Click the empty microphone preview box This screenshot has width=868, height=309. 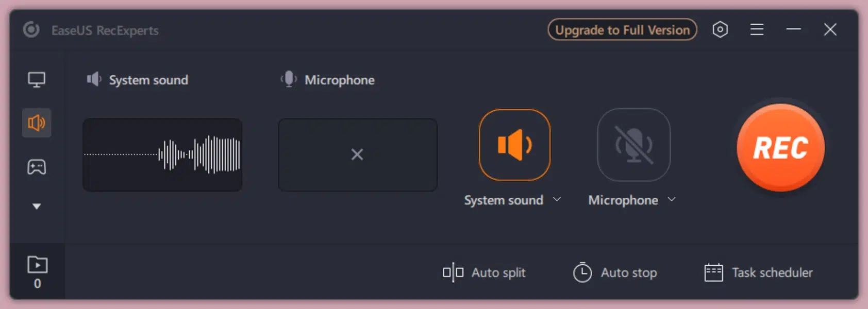click(x=357, y=154)
